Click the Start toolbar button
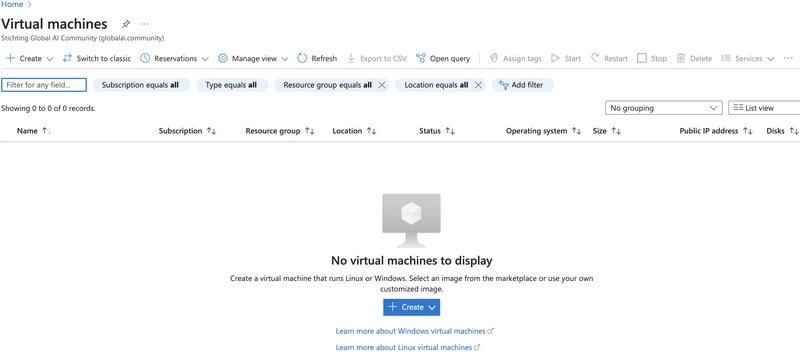This screenshot has height=360, width=800. 566,59
